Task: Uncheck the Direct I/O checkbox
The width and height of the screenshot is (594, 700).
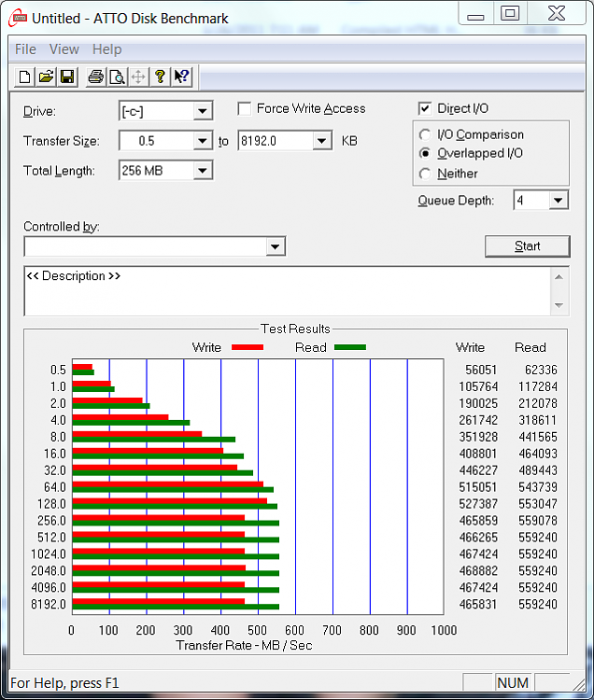Action: click(425, 108)
